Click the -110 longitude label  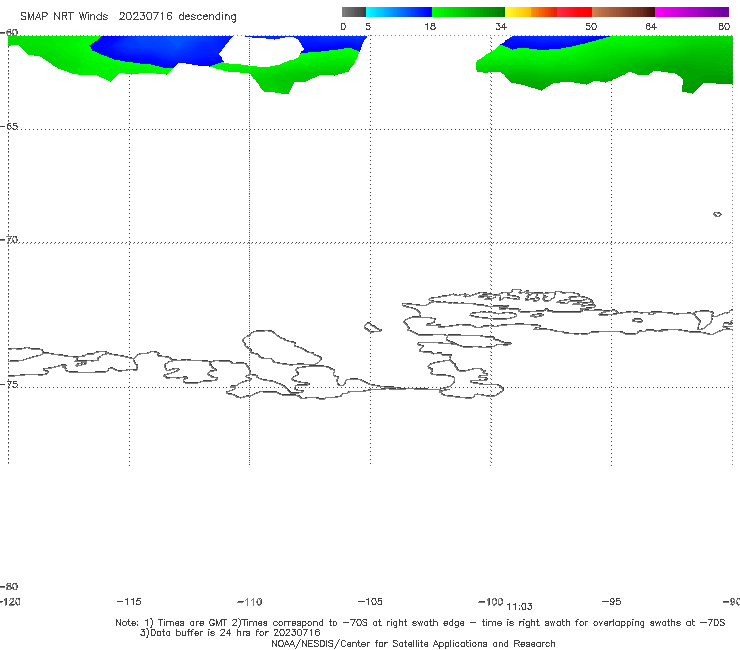[250, 602]
